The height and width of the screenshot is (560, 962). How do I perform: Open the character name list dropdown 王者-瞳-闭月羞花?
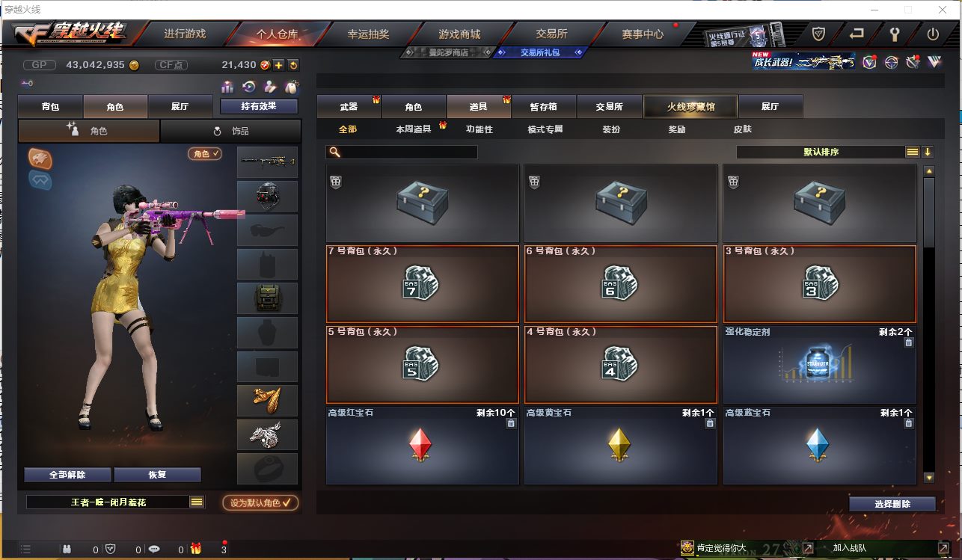coord(197,502)
